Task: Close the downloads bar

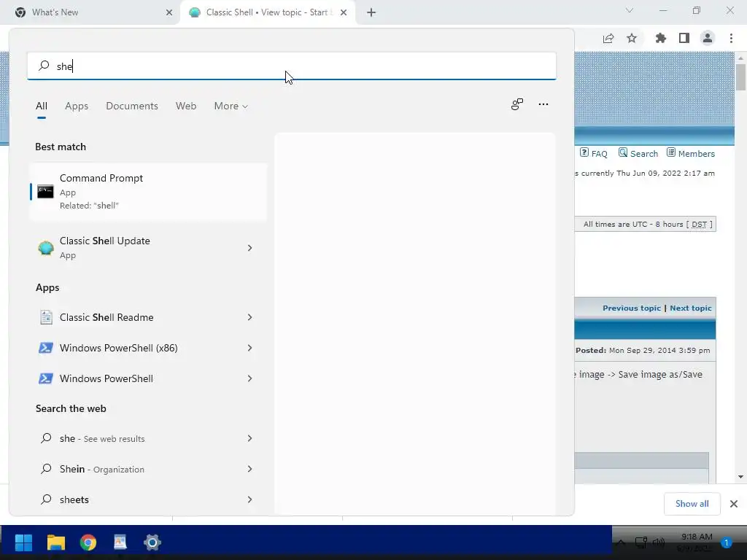Action: [x=734, y=504]
